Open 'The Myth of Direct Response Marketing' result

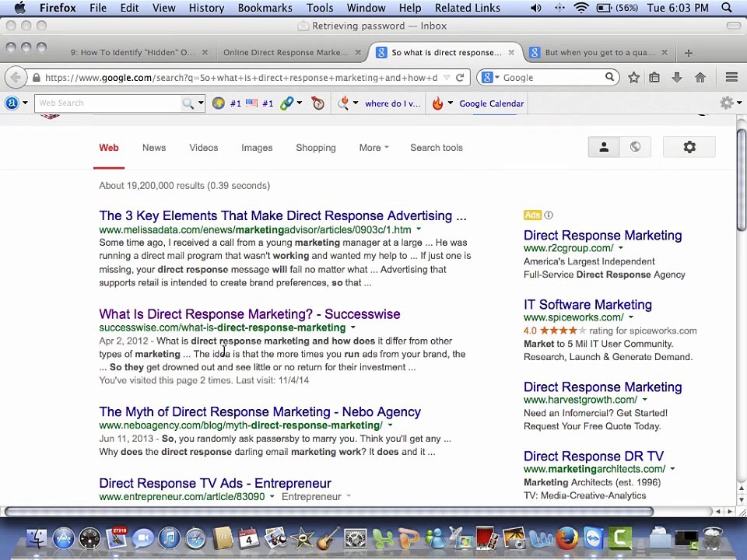[260, 411]
